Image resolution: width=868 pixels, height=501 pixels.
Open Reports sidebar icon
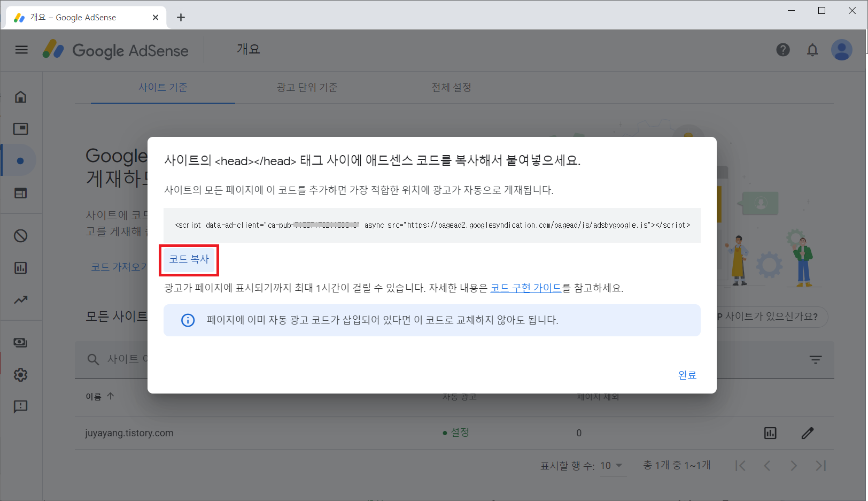(x=21, y=268)
